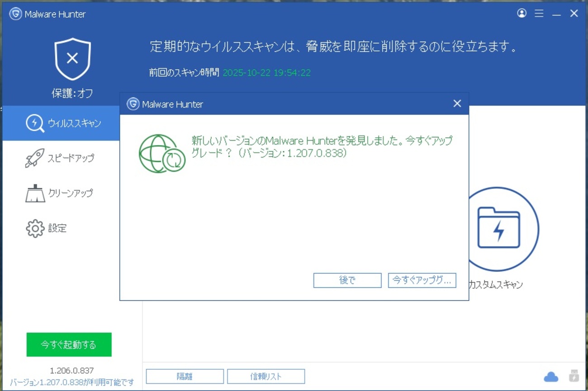Click the green 今すぐ起動する button
This screenshot has width=588, height=391.
pyautogui.click(x=69, y=345)
